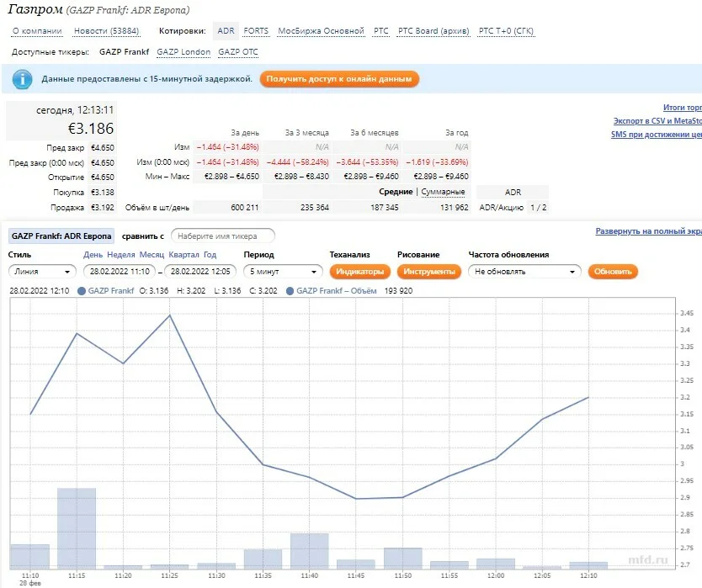This screenshot has height=588, width=702.
Task: Click the Инструменты drawing button
Action: pyautogui.click(x=429, y=272)
